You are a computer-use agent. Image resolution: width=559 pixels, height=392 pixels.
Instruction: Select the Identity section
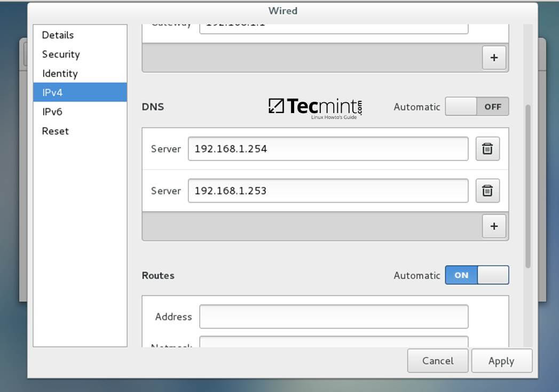[60, 74]
